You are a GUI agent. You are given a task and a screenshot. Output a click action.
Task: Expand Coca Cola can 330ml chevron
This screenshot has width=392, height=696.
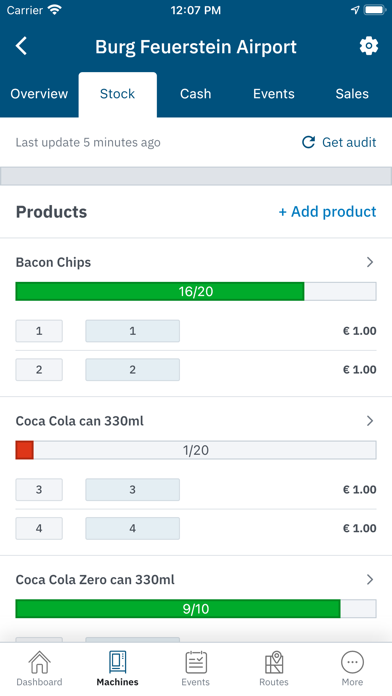click(370, 421)
